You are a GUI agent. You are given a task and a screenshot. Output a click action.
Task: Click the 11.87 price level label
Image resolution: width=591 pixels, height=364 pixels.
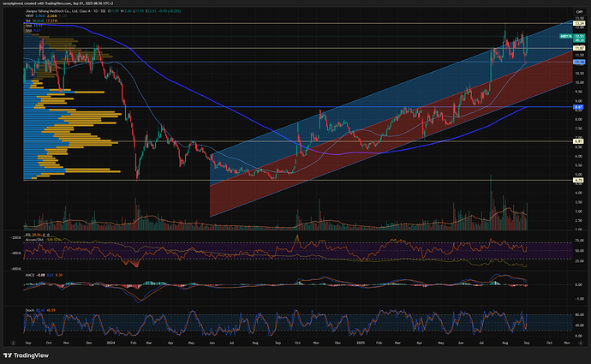pyautogui.click(x=579, y=48)
